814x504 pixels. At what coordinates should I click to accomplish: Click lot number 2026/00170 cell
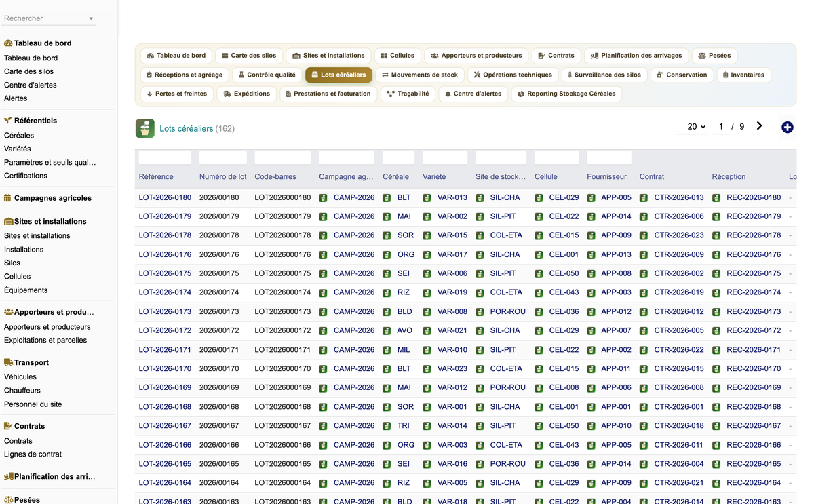coord(219,369)
